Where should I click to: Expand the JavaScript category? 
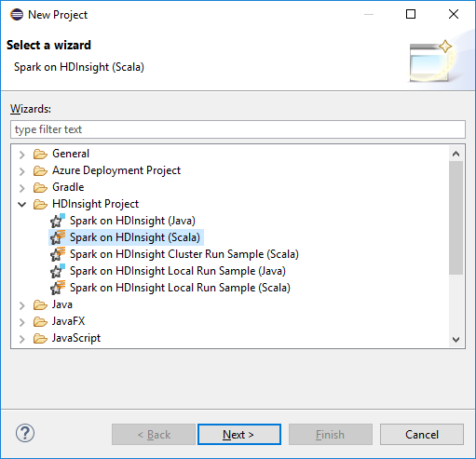21,339
